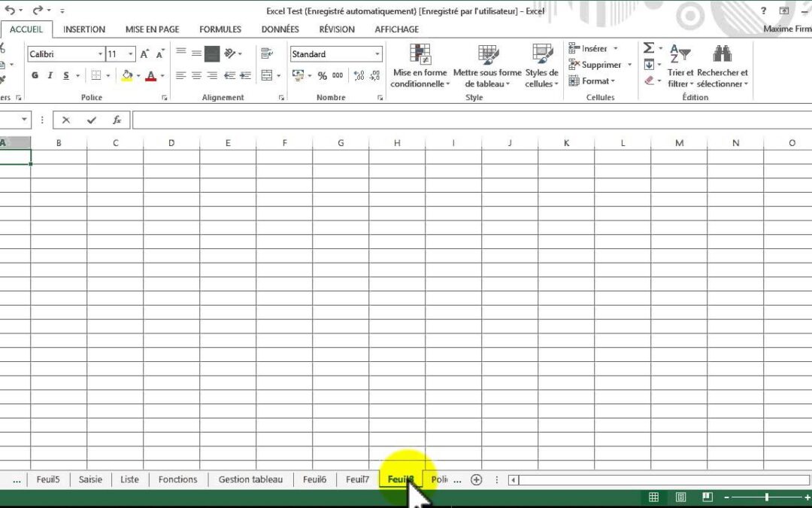Align text to the top icon
Image resolution: width=812 pixels, height=508 pixels.
coord(180,53)
